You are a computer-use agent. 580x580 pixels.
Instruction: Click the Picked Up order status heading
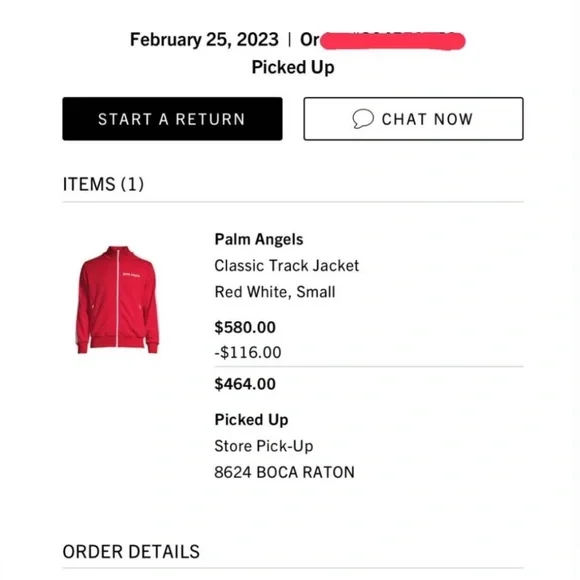(x=293, y=67)
